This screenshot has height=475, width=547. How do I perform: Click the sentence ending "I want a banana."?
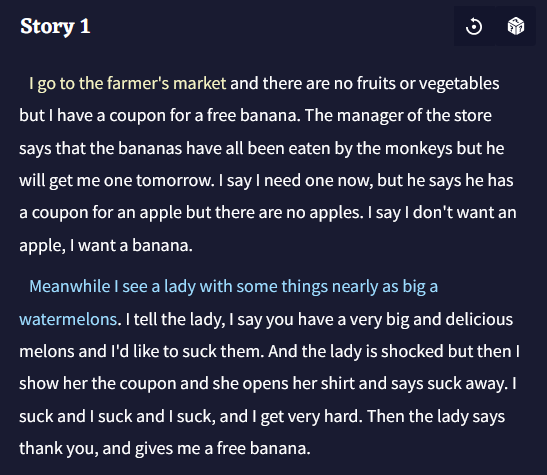tap(131, 246)
